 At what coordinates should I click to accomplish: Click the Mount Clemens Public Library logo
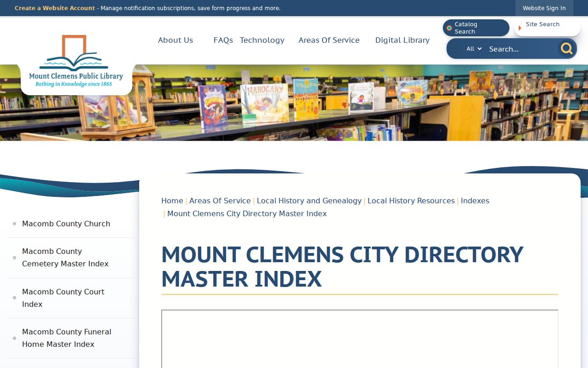pos(76,61)
